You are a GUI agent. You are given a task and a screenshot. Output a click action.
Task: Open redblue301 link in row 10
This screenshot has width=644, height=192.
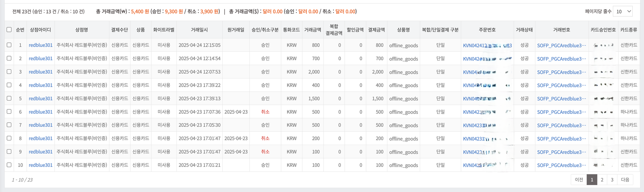tap(41, 165)
